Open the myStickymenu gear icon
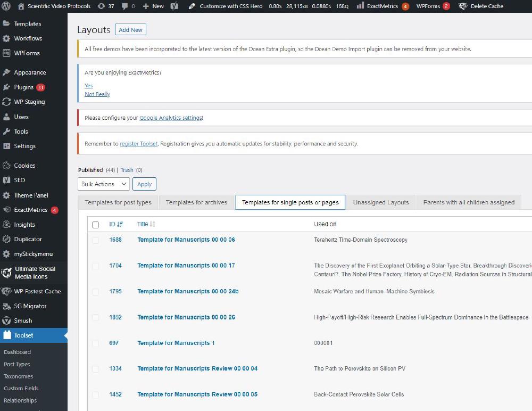532x411 pixels. 6,254
